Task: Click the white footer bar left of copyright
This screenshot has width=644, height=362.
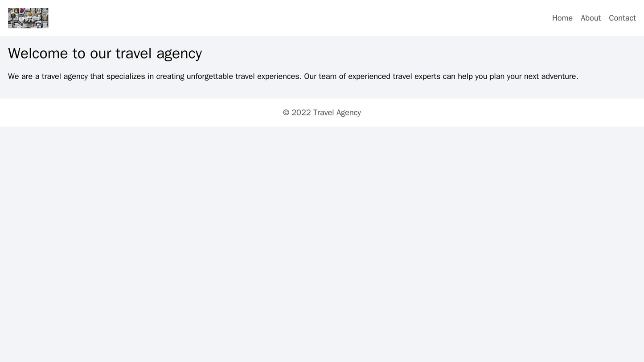Action: tap(134, 113)
